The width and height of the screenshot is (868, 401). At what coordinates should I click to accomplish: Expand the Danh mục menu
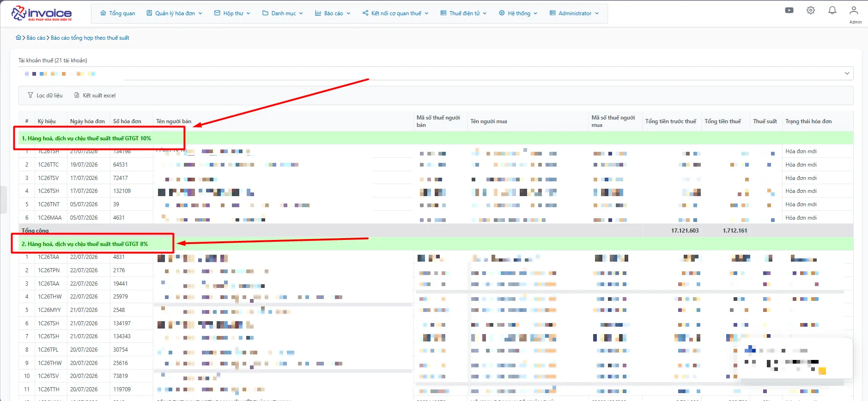click(x=283, y=13)
